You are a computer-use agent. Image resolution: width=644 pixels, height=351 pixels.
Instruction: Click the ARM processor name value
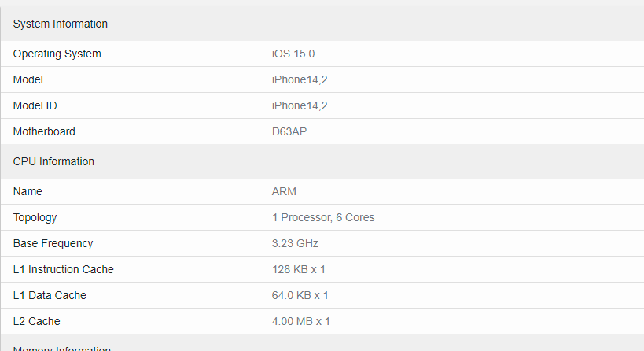[284, 191]
